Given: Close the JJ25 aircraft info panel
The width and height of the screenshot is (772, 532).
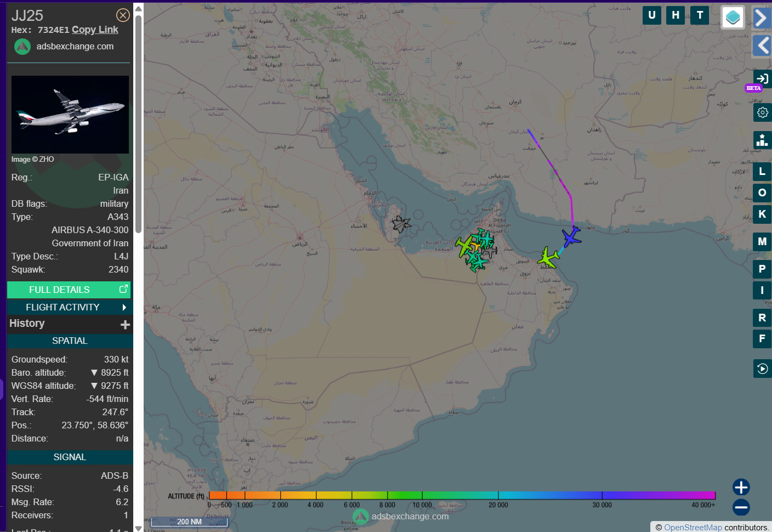Looking at the screenshot, I should (123, 15).
